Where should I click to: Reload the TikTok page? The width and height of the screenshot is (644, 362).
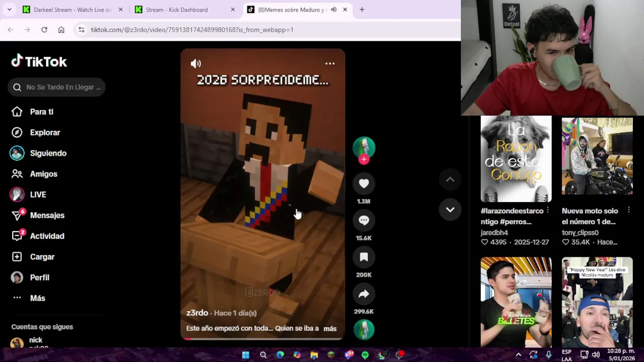(x=44, y=30)
